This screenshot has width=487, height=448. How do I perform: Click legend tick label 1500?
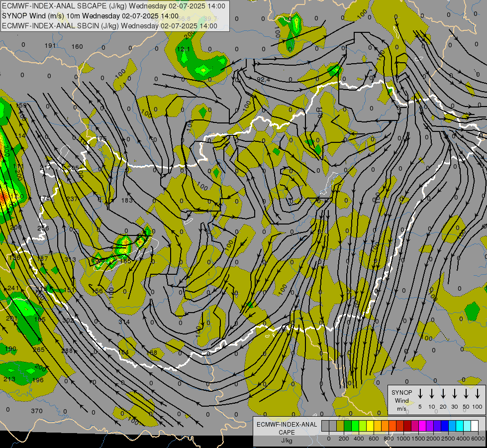tap(418, 439)
